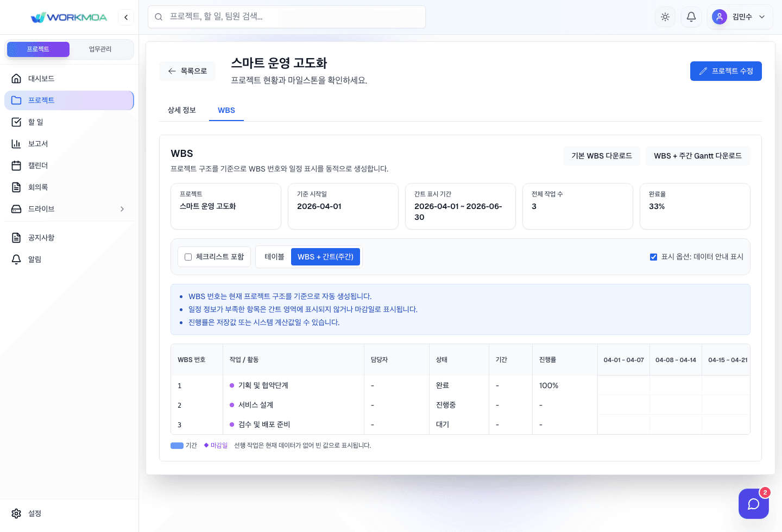Click the user avatar icon

coord(720,17)
